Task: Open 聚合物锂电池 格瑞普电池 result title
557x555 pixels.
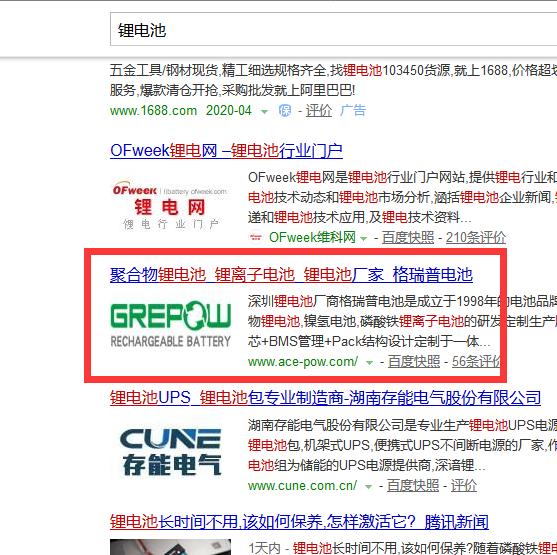Action: [291, 275]
